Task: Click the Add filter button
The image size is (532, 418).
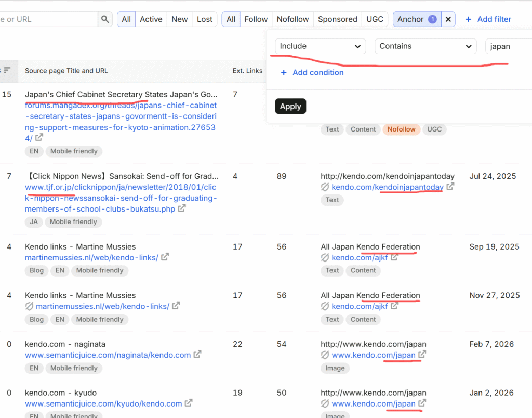Action: tap(488, 19)
